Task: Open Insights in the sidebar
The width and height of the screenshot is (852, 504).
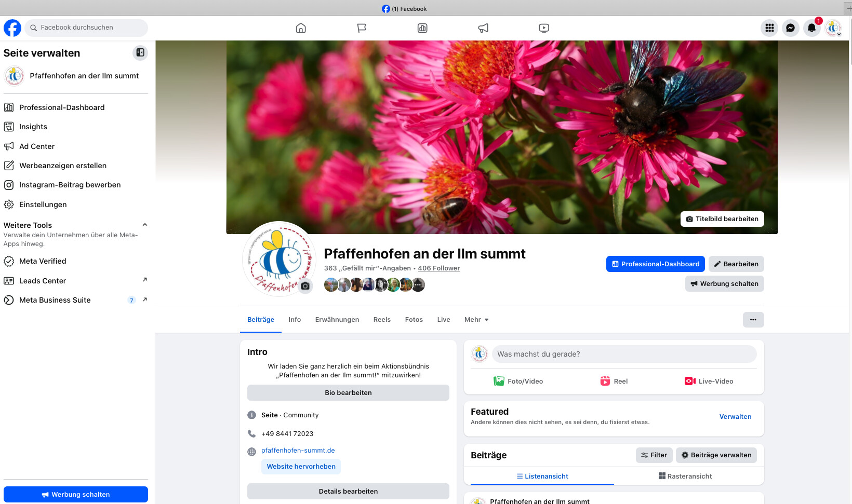Action: pyautogui.click(x=33, y=127)
